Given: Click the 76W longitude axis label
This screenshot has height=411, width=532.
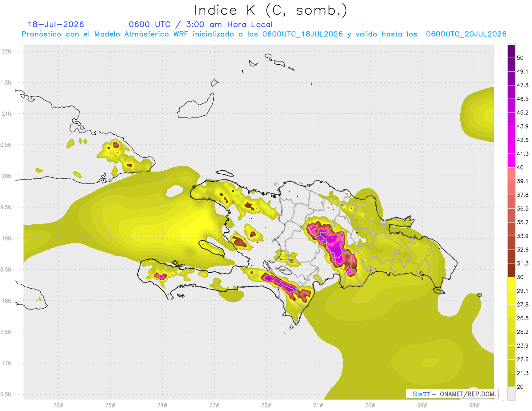Looking at the screenshot, I should (58, 405).
